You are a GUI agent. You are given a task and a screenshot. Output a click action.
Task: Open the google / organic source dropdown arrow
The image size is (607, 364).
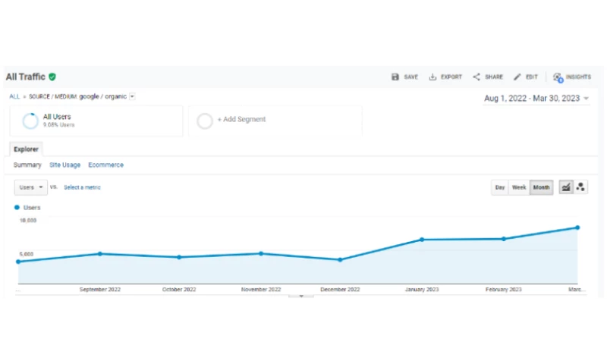pyautogui.click(x=132, y=96)
